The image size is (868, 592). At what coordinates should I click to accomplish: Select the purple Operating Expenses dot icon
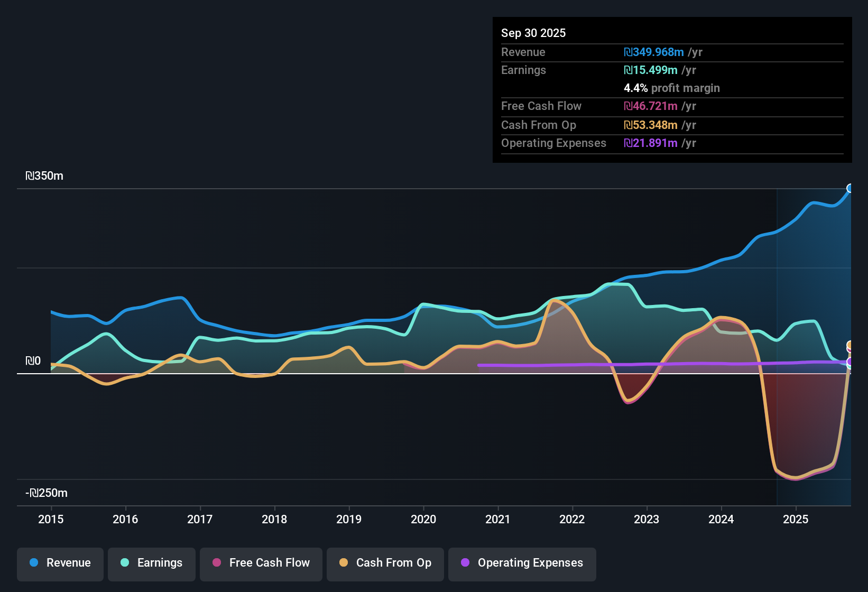pos(465,563)
